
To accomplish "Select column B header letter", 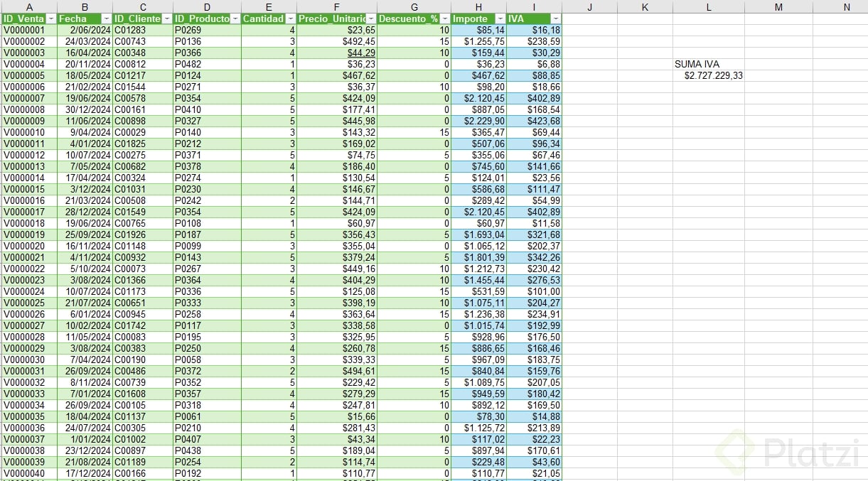I will (x=85, y=6).
